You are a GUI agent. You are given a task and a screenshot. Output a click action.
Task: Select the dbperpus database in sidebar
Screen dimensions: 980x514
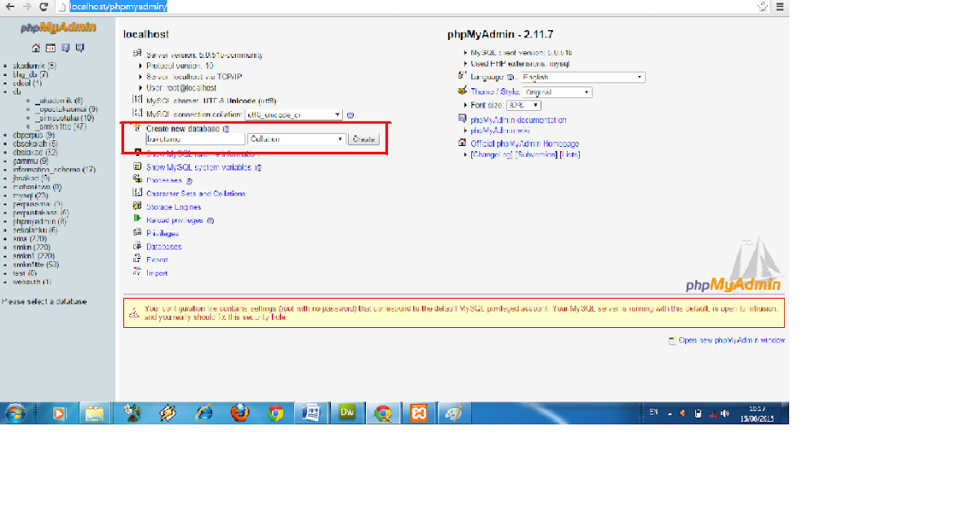point(33,135)
